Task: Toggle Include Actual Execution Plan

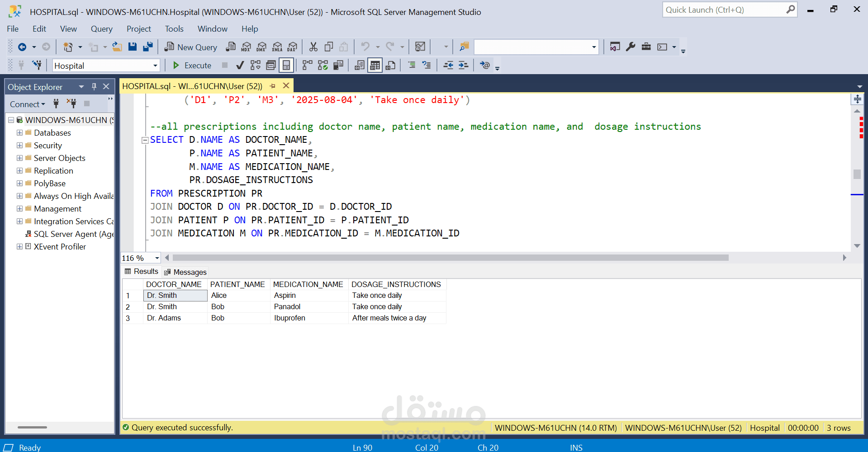Action: click(308, 65)
